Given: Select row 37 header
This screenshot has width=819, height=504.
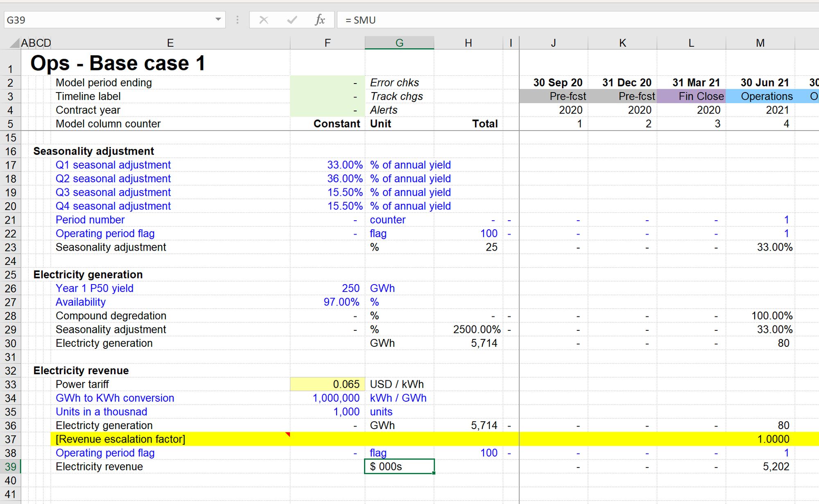Looking at the screenshot, I should point(10,439).
